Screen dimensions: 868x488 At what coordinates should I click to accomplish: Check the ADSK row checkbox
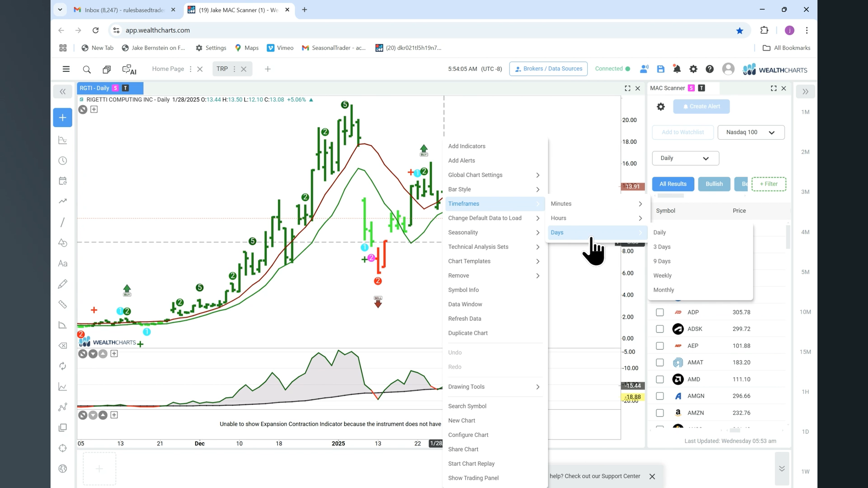(x=660, y=329)
